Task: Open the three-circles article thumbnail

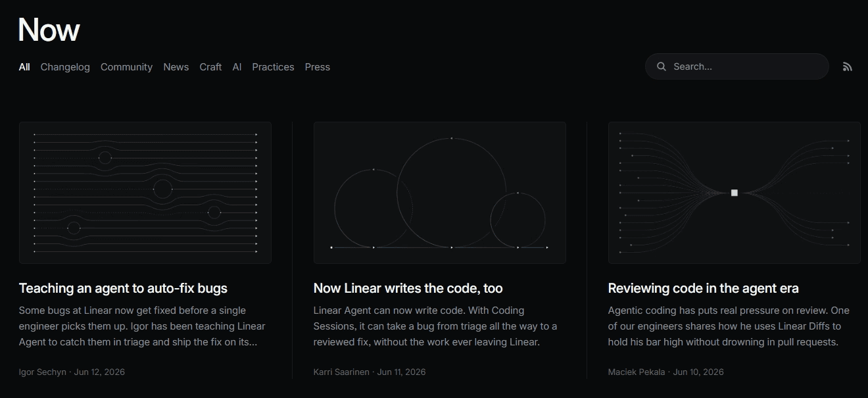Action: point(440,193)
